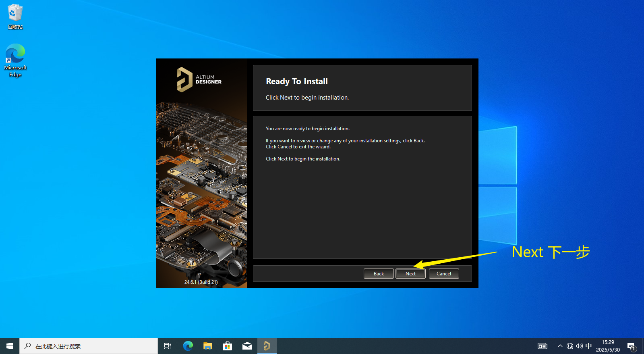Click version text '24.6.1 (Build 21)'
Screen dimensions: 644x354
pyautogui.click(x=201, y=282)
